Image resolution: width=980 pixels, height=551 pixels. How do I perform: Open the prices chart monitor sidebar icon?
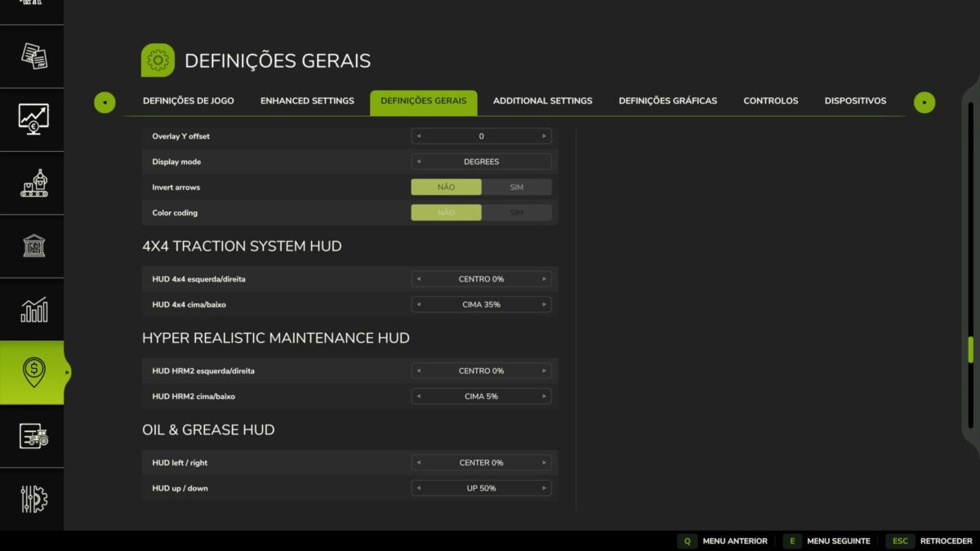click(33, 119)
